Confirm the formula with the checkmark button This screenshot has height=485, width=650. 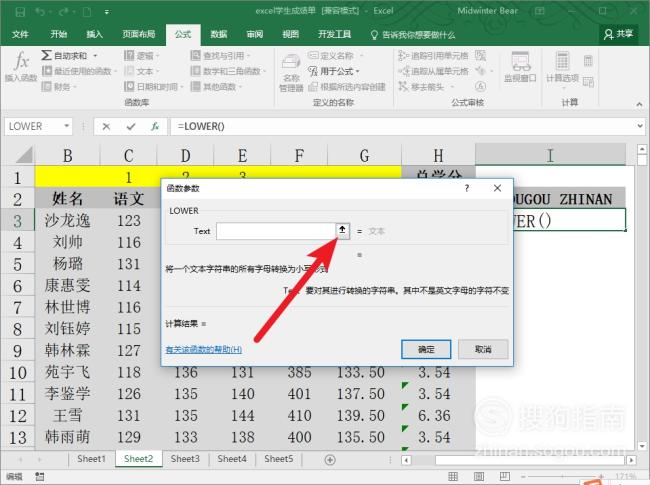click(131, 126)
